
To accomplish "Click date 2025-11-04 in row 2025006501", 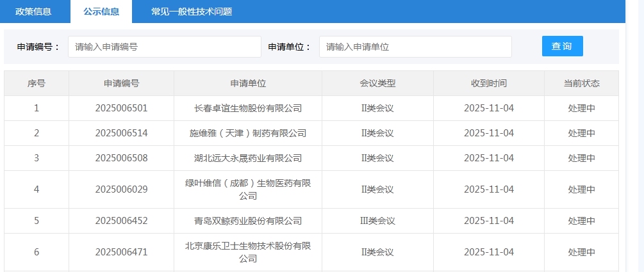I will (x=489, y=108).
